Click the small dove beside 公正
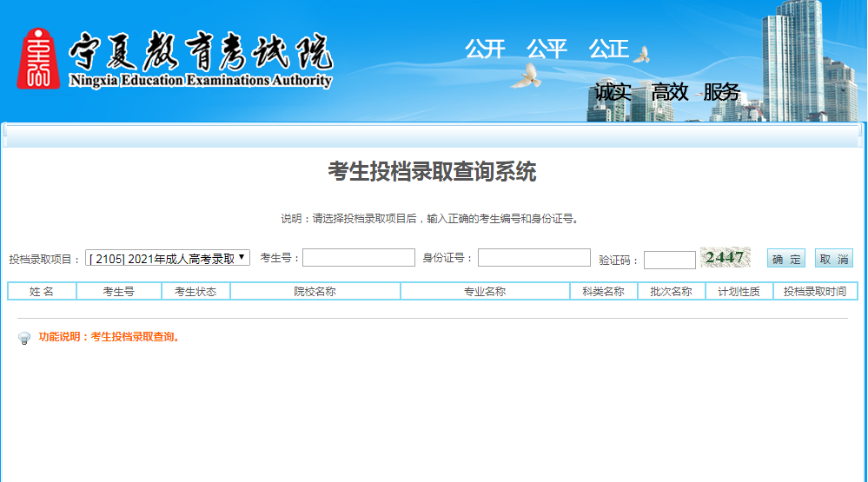The image size is (868, 482). 641,55
